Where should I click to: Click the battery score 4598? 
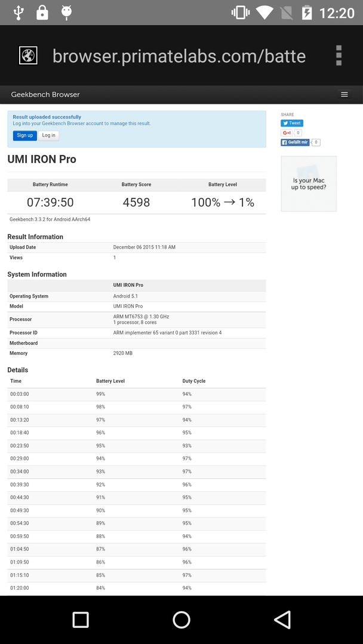[136, 203]
